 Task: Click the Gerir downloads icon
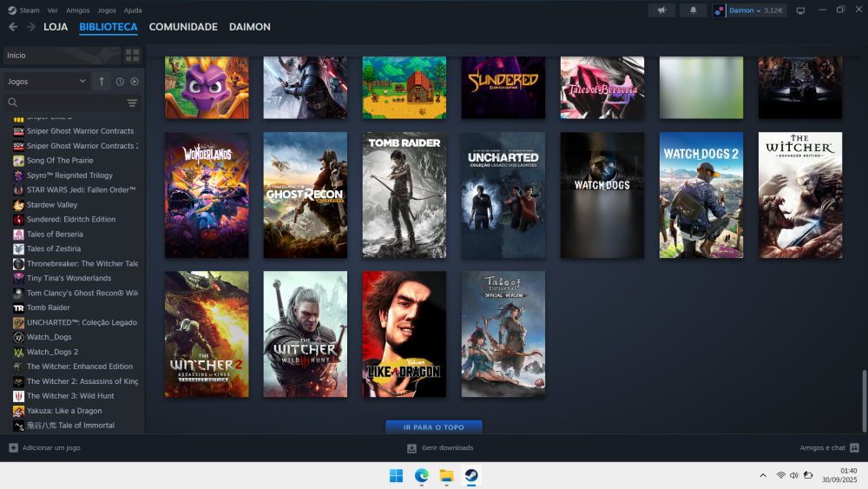point(412,448)
